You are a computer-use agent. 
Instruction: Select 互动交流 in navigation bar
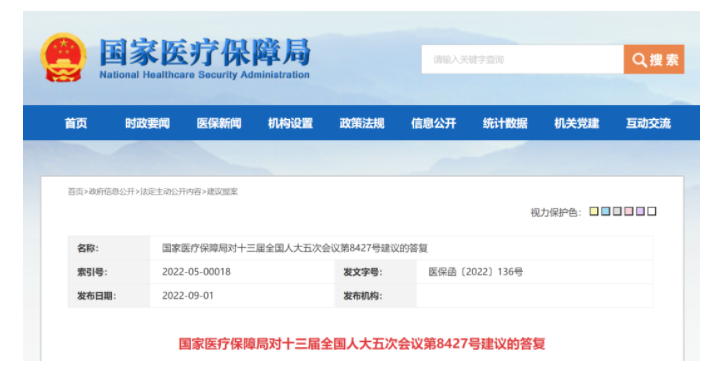(x=648, y=123)
